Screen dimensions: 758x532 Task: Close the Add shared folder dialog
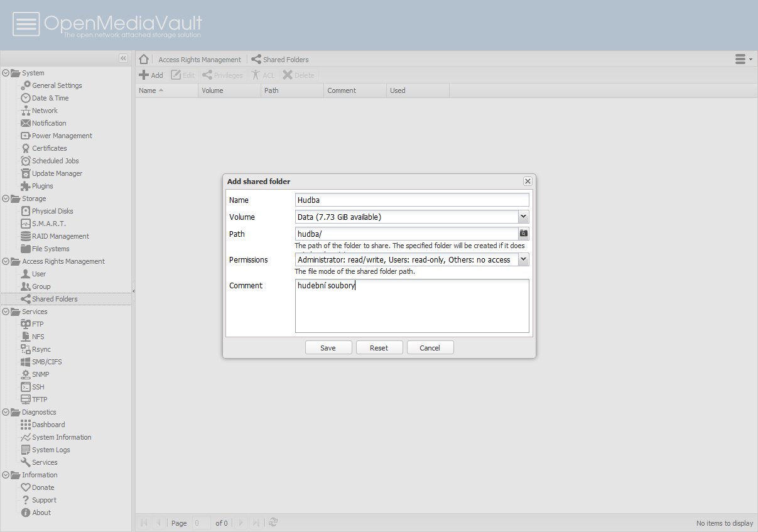point(528,181)
